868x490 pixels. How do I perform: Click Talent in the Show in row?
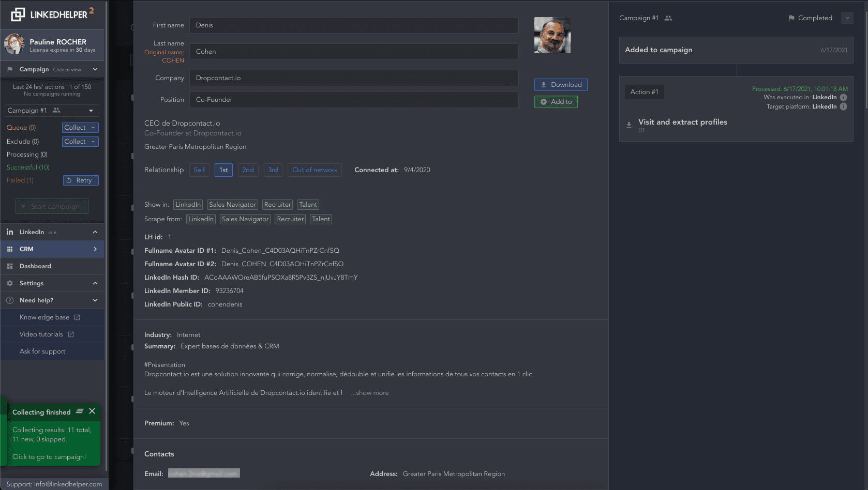coord(308,205)
